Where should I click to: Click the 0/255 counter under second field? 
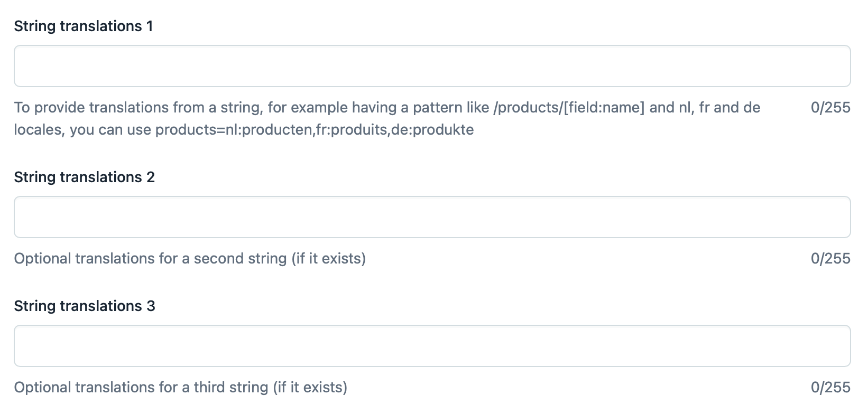pos(830,259)
